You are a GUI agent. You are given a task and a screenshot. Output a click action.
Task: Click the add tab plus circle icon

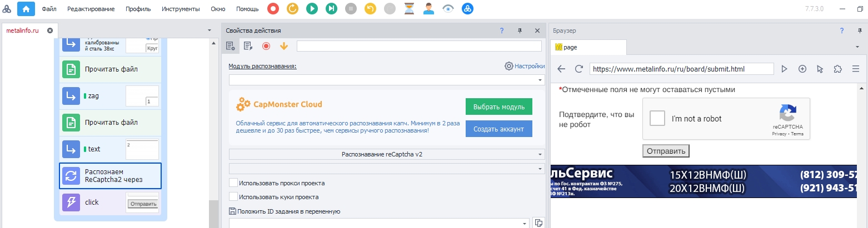click(802, 69)
